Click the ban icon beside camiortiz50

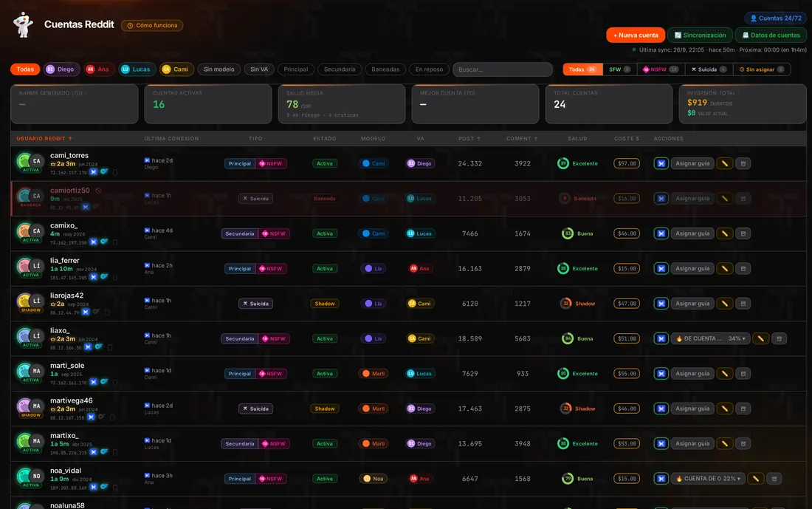(98, 191)
